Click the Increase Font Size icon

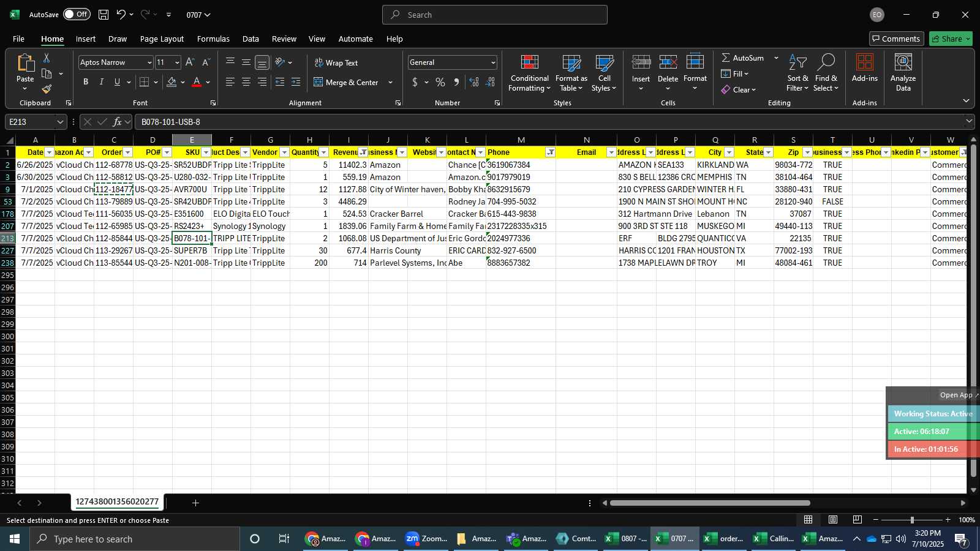click(190, 62)
